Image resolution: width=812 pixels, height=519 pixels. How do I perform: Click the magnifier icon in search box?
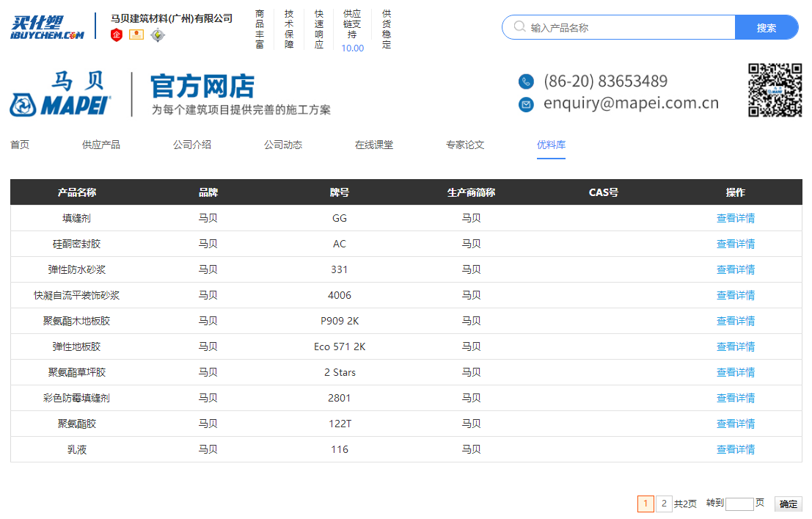pos(519,27)
